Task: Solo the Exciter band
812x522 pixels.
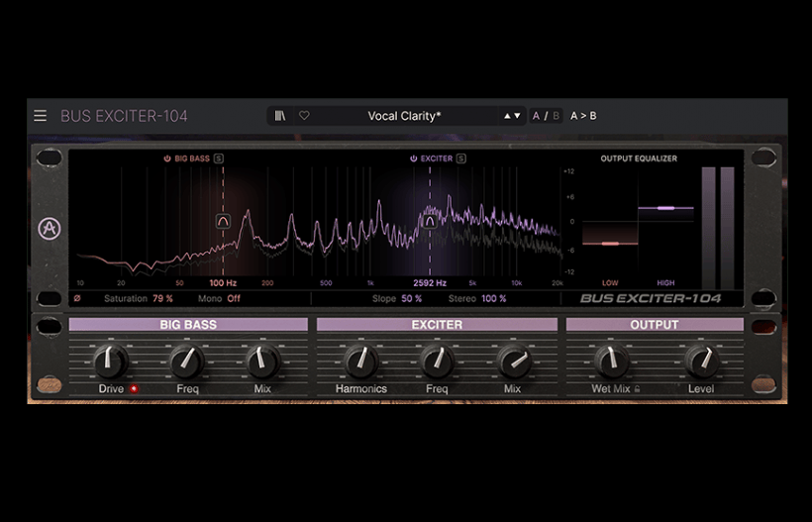Action: tap(460, 158)
